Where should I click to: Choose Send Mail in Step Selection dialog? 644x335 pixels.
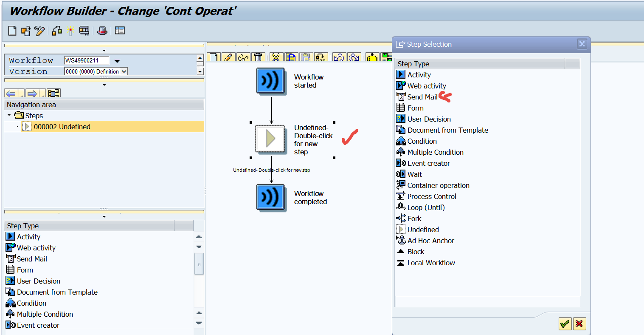[x=422, y=97]
